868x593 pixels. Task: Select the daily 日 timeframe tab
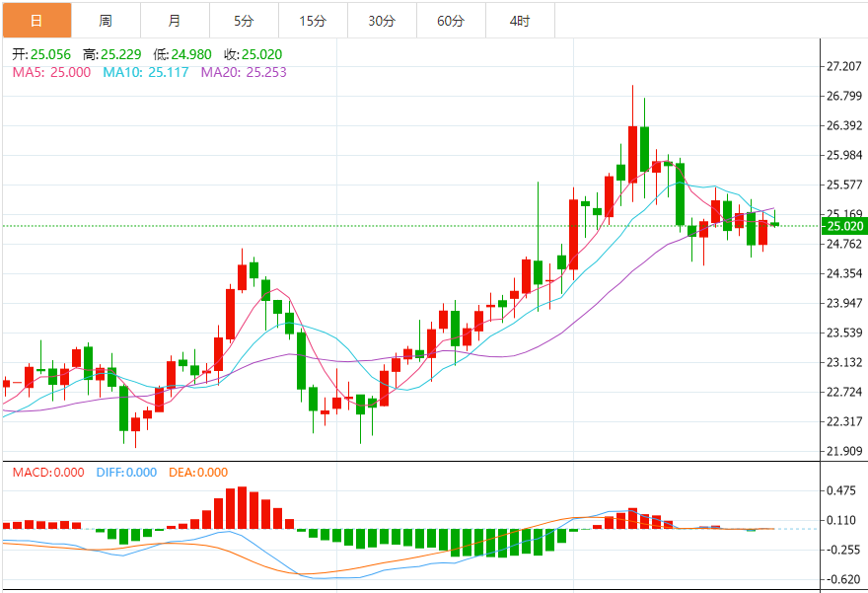pos(37,21)
